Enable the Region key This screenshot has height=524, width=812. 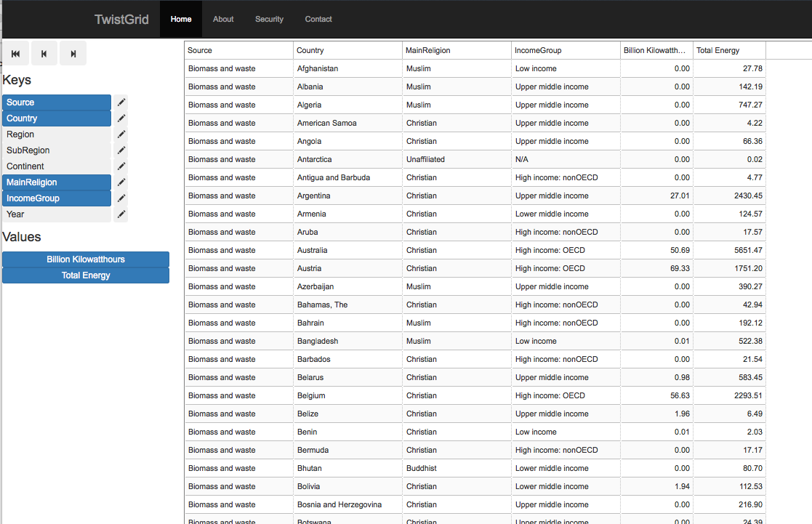(57, 134)
